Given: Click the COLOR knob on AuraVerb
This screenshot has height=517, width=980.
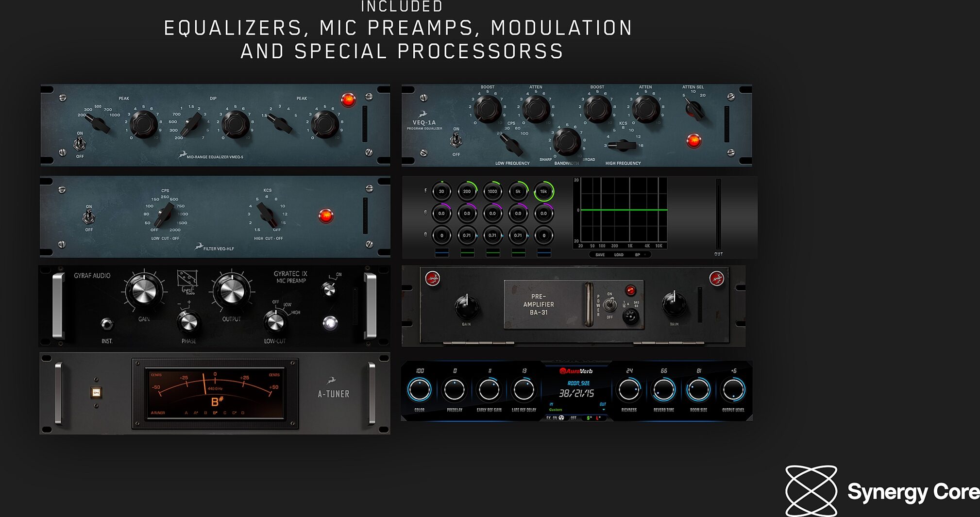Looking at the screenshot, I should pos(419,390).
